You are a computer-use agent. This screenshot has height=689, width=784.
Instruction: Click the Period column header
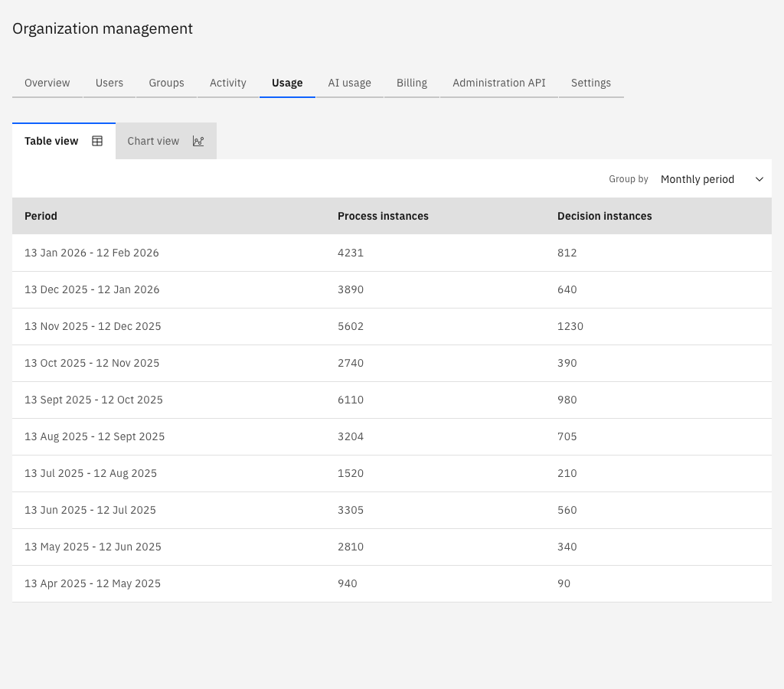[41, 216]
